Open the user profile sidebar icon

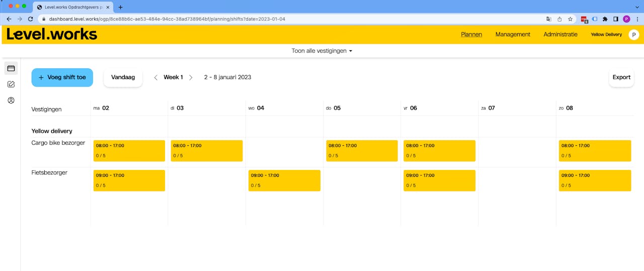point(11,101)
